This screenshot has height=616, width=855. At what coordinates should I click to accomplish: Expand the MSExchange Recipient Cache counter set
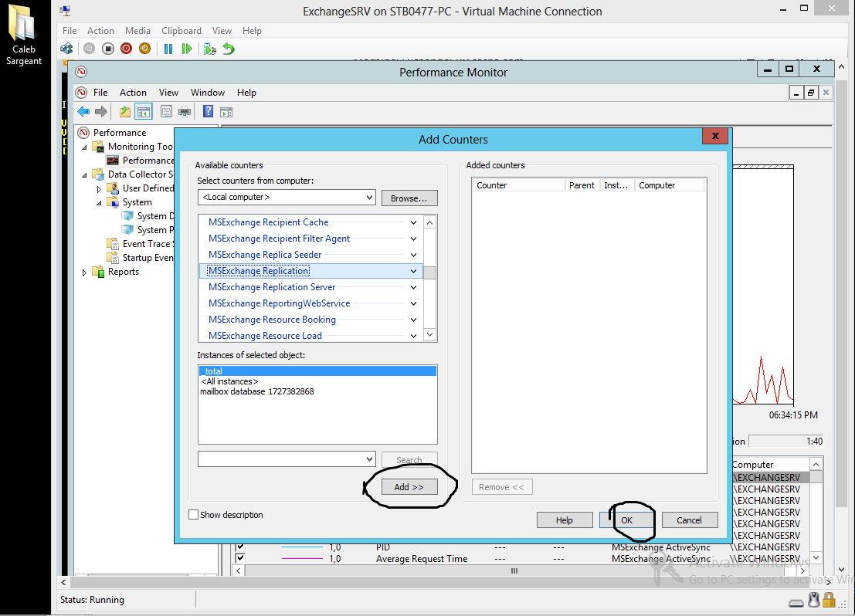(413, 222)
